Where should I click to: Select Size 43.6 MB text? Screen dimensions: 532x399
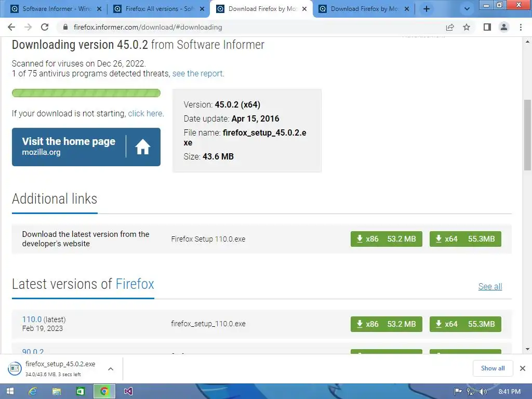(209, 156)
